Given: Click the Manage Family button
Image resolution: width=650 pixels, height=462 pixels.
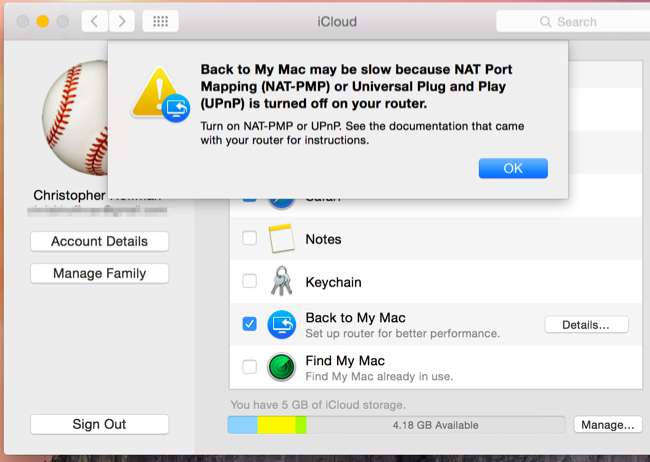Looking at the screenshot, I should pyautogui.click(x=99, y=273).
